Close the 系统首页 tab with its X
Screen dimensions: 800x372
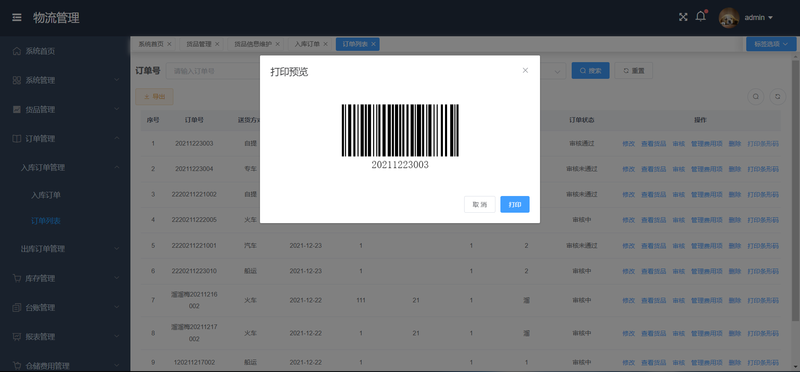coord(169,44)
